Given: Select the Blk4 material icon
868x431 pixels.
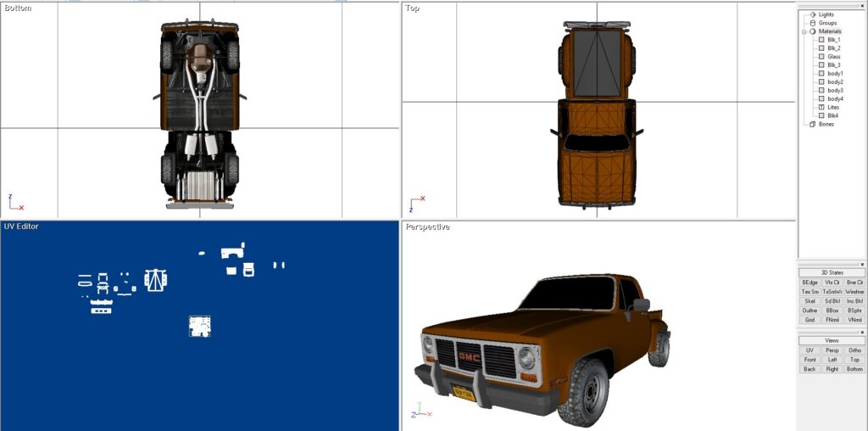Looking at the screenshot, I should [x=821, y=115].
